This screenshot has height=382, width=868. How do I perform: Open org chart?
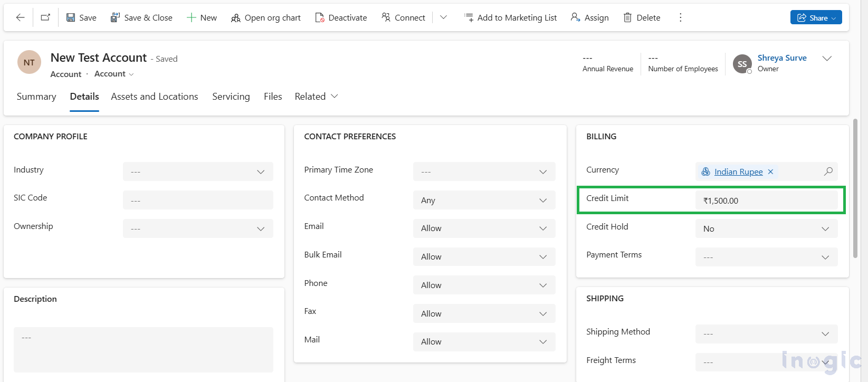[x=266, y=17]
